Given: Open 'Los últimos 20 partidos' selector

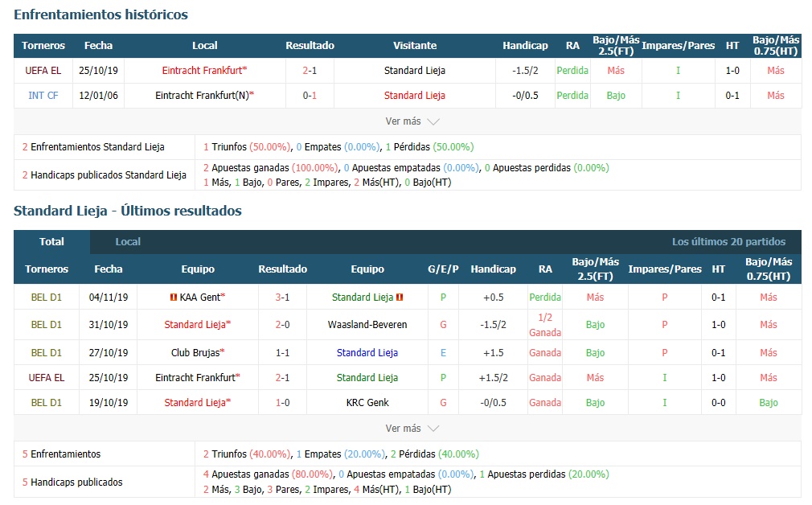Looking at the screenshot, I should pyautogui.click(x=728, y=242).
